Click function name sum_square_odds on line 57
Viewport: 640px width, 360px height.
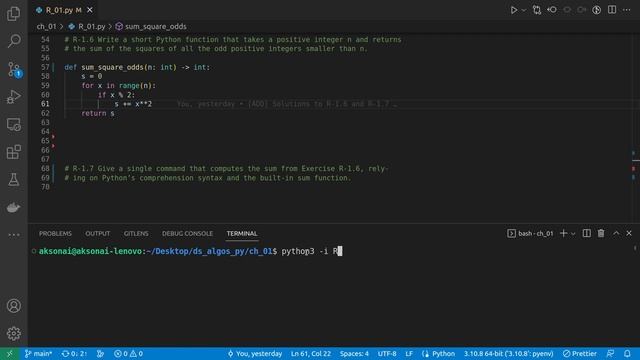(x=112, y=67)
